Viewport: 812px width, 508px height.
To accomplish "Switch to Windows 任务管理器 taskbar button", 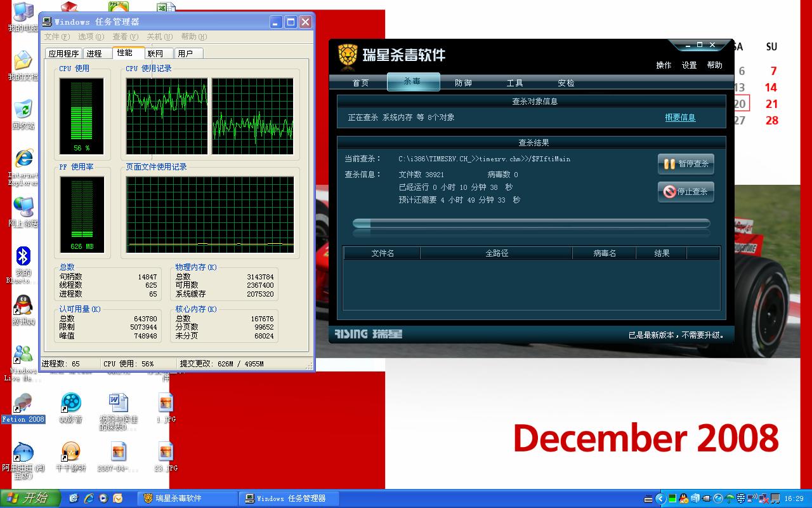I will [289, 498].
